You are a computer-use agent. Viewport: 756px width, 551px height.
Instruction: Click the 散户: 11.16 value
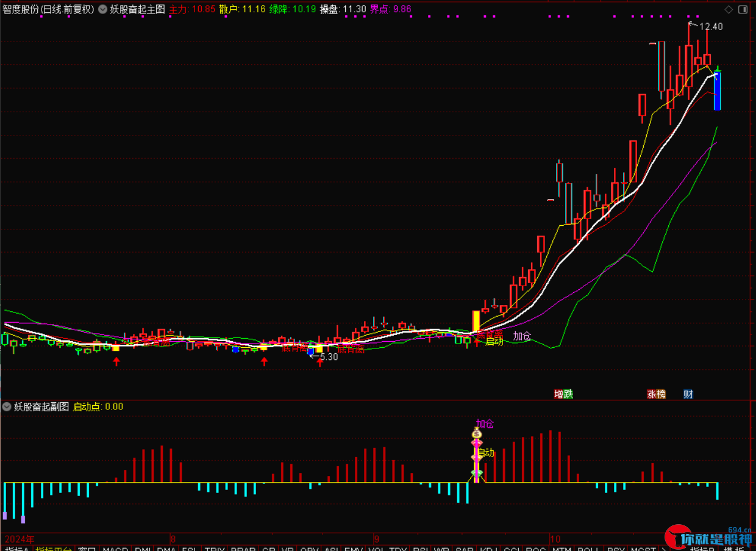click(243, 9)
